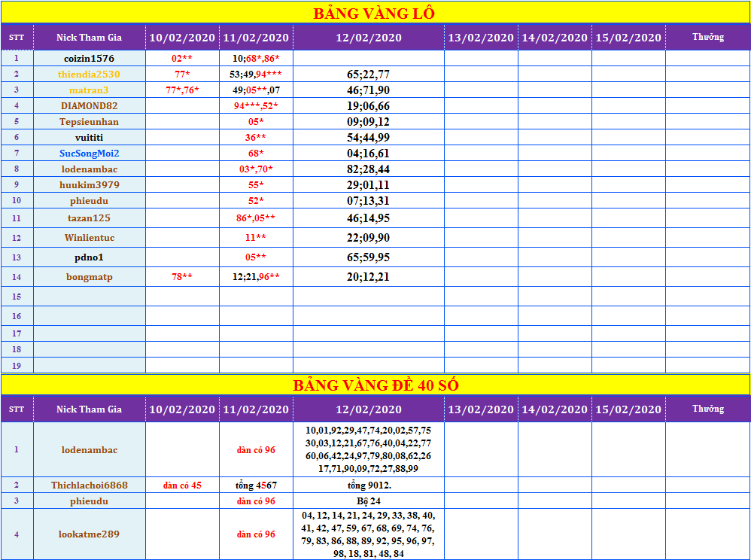Click the 'BẢNG VÀNG ĐỀ 40 SỐ' title banner

(x=375, y=385)
